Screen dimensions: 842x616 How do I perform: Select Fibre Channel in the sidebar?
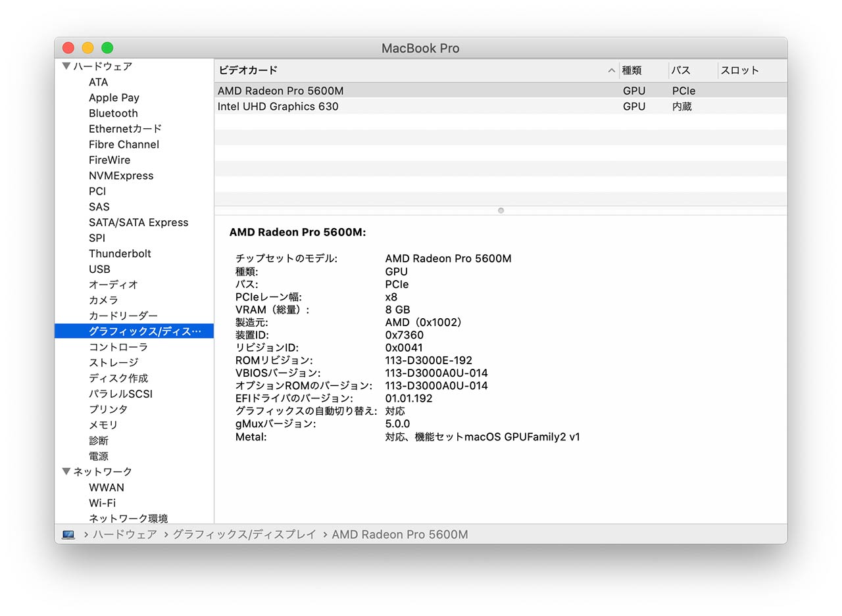point(124,145)
